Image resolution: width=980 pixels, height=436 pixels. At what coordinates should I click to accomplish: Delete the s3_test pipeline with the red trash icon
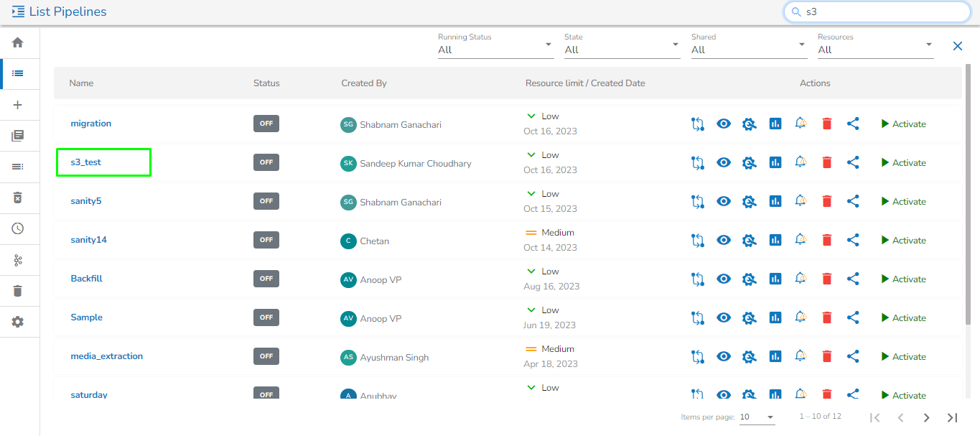[826, 162]
